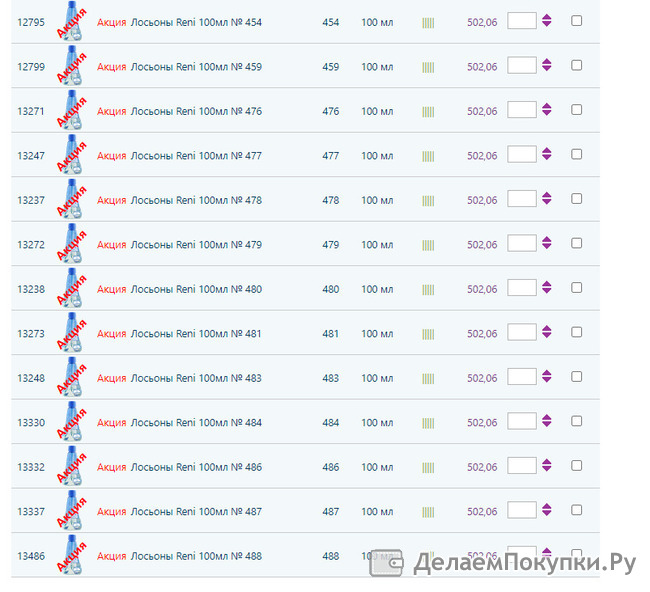650x592 pixels.
Task: Click '100 мл' volume in row № 483
Action: click(x=377, y=378)
